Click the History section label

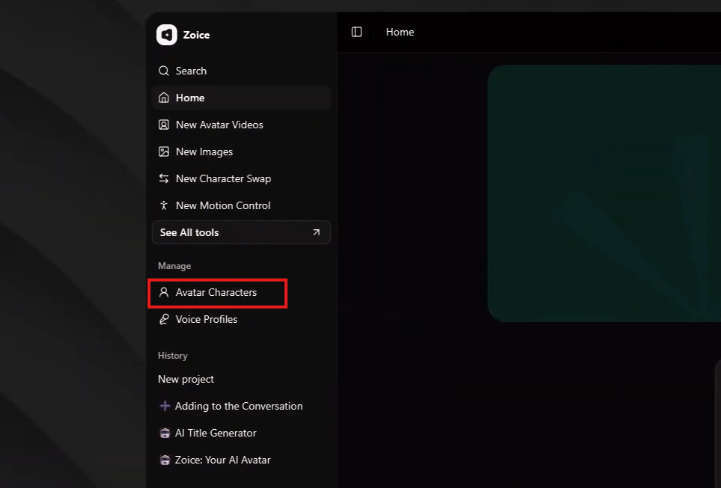173,356
